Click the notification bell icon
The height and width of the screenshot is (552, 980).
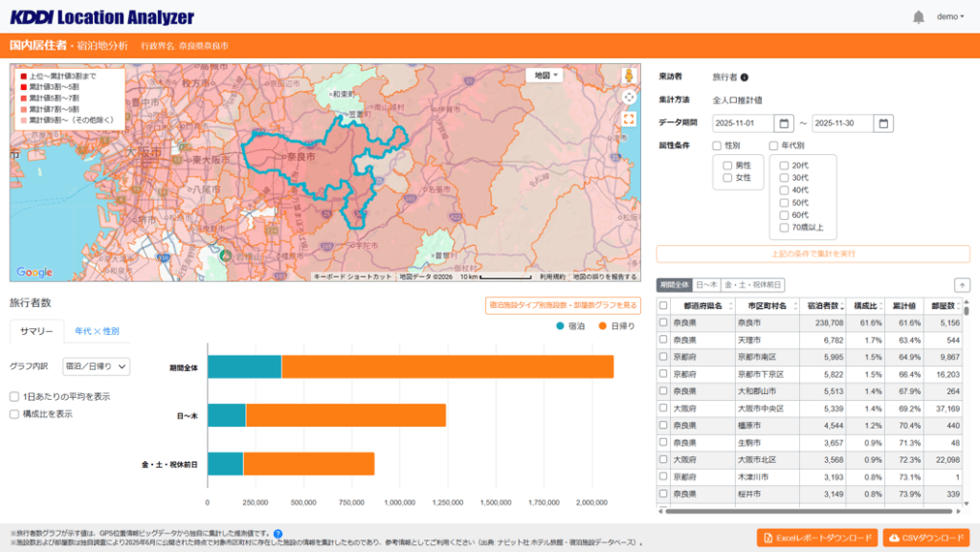coord(919,17)
